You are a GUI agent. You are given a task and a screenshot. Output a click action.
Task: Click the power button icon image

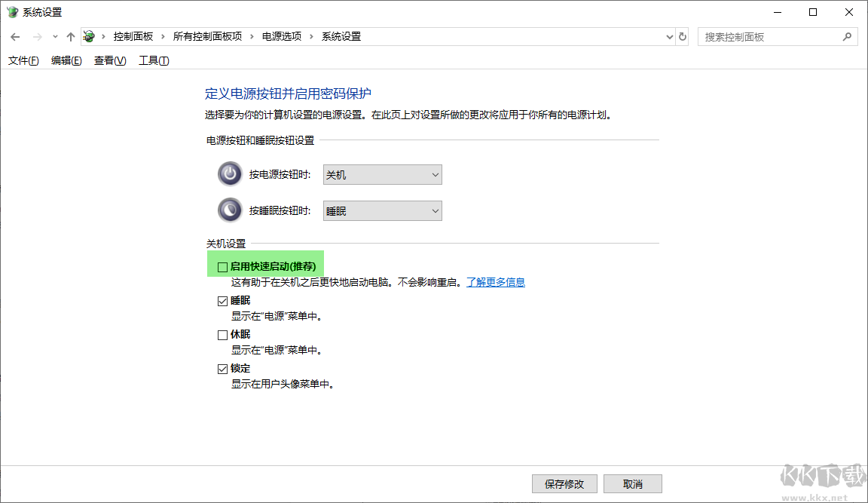(229, 173)
